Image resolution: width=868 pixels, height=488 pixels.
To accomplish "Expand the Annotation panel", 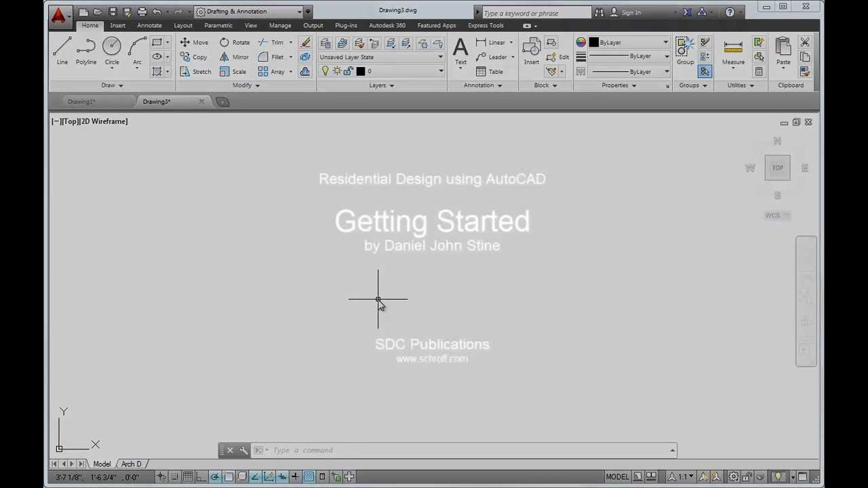I will pyautogui.click(x=482, y=85).
